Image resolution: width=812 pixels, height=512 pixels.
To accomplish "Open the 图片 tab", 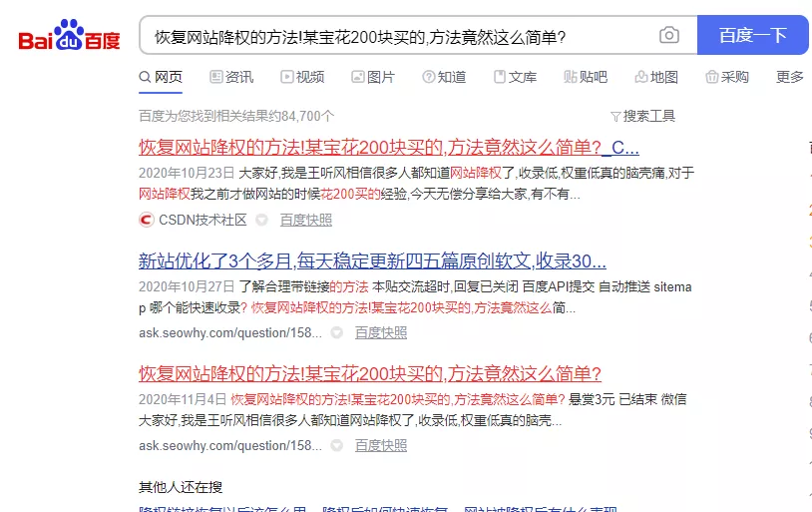I will [373, 77].
